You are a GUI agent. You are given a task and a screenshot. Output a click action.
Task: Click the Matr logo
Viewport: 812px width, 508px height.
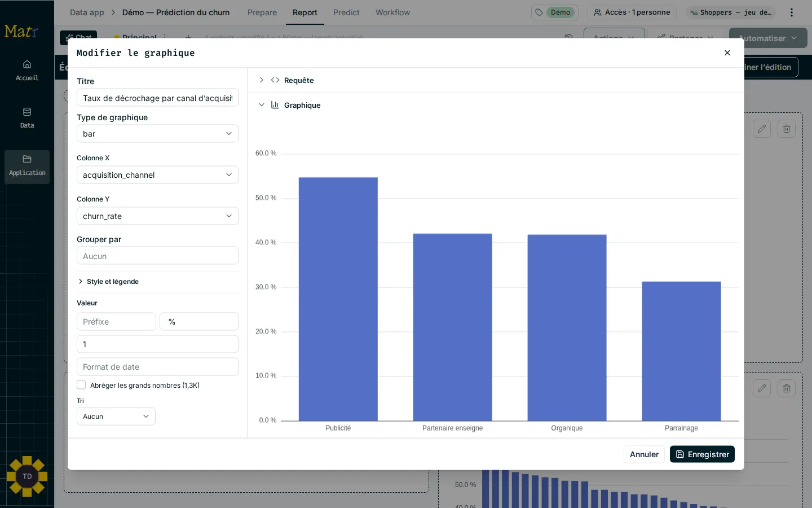[x=21, y=32]
